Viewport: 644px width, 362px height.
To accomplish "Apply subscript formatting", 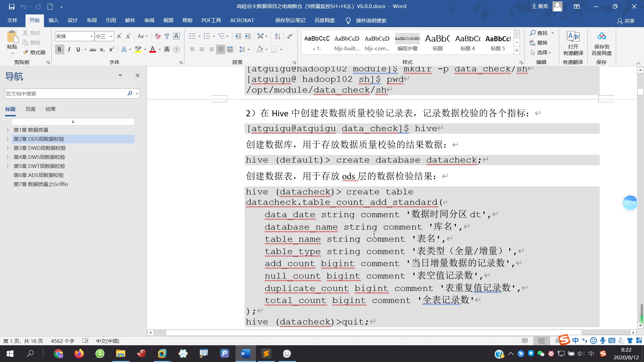I will click(x=102, y=50).
